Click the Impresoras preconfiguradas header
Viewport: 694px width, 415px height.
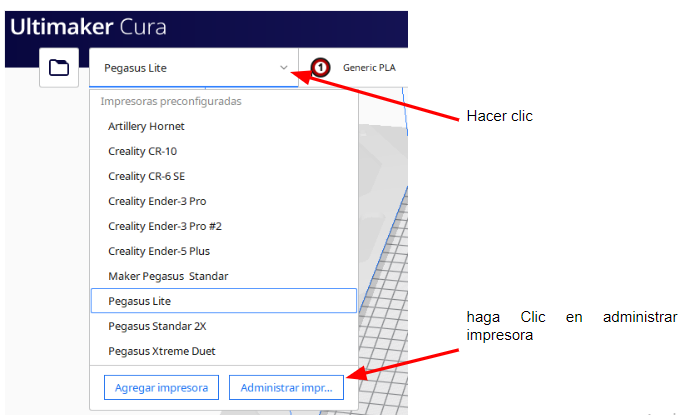[x=171, y=101]
